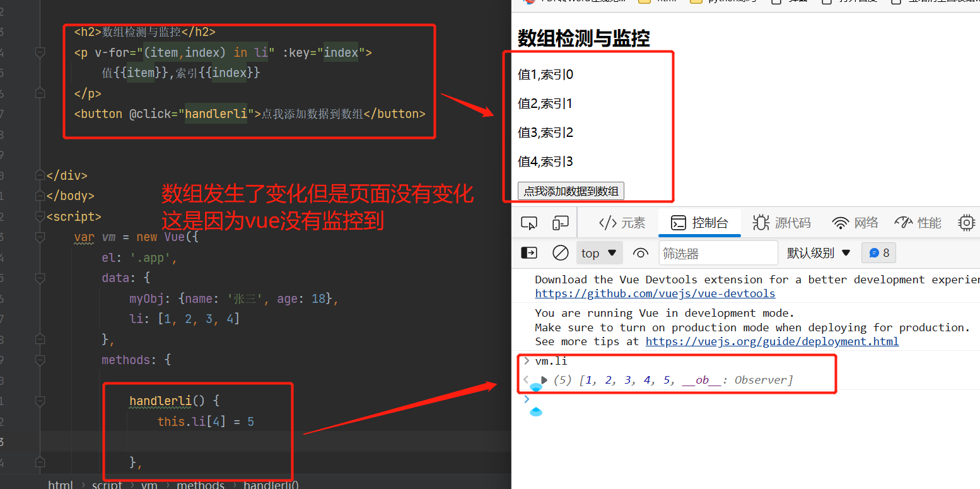The width and height of the screenshot is (980, 489).
Task: Click the text 值4,索引3
Action: pyautogui.click(x=545, y=162)
